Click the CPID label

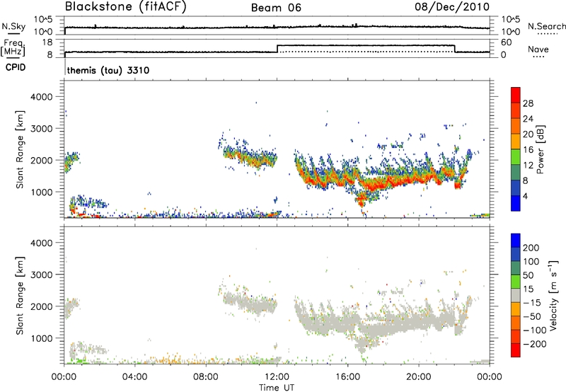(16, 67)
